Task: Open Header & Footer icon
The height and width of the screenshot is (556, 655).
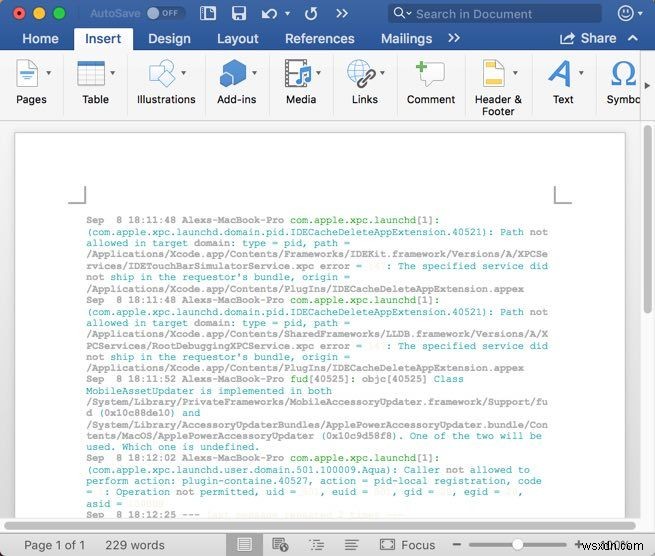Action: pyautogui.click(x=493, y=73)
